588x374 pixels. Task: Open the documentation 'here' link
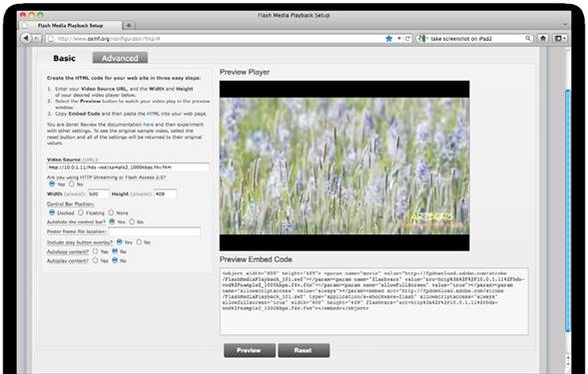click(x=149, y=125)
